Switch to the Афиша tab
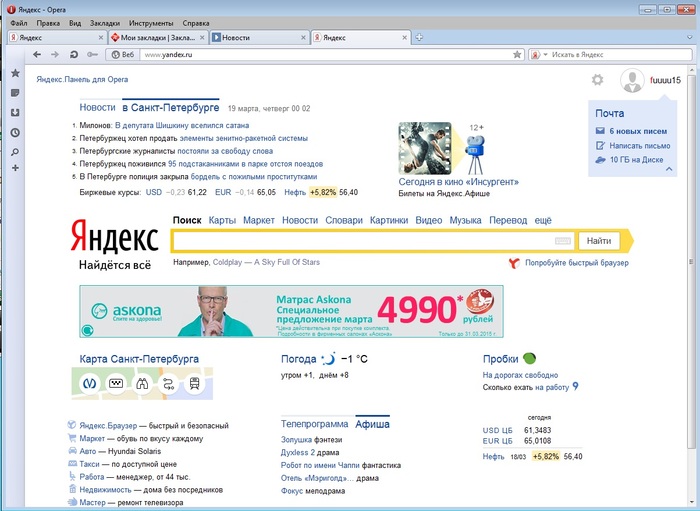 click(x=372, y=424)
